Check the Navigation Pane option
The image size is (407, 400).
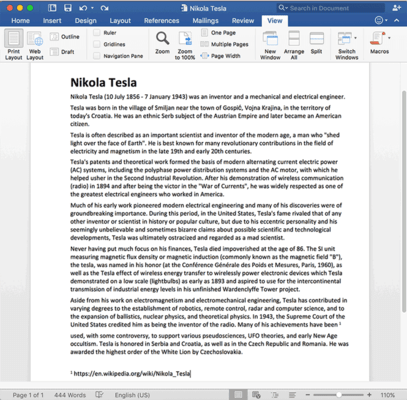pyautogui.click(x=97, y=56)
